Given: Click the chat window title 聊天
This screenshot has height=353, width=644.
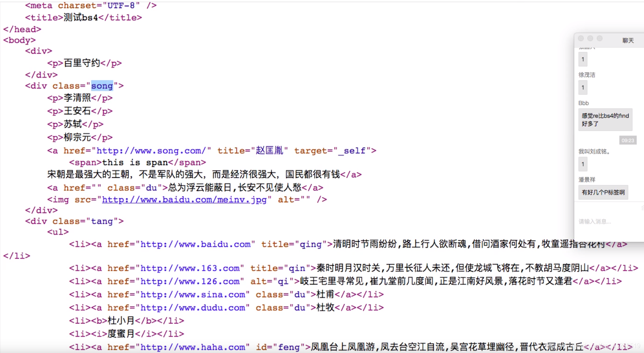Looking at the screenshot, I should [628, 41].
